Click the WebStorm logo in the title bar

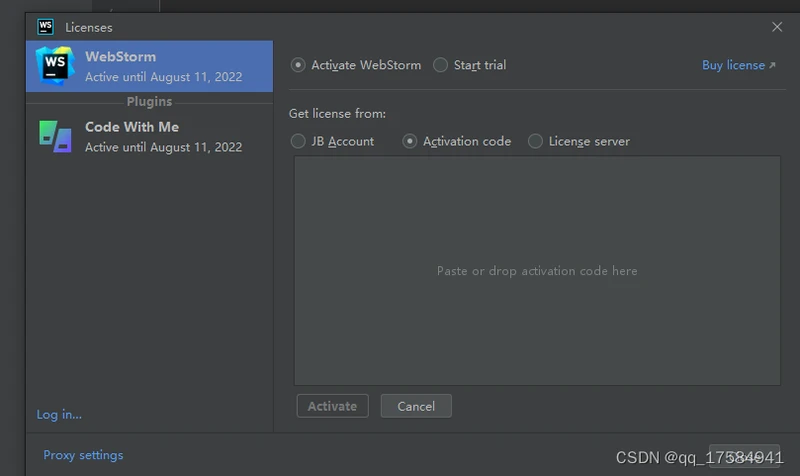[45, 26]
